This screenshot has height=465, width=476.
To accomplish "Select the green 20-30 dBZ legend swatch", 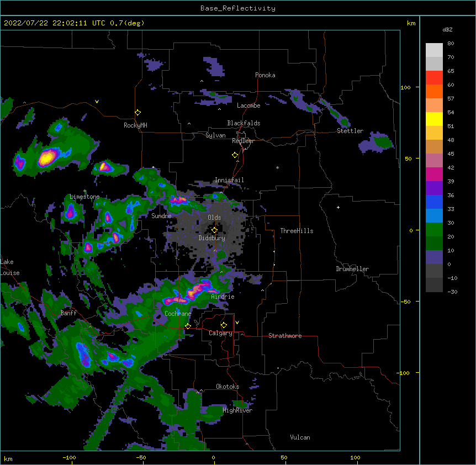I will (434, 230).
